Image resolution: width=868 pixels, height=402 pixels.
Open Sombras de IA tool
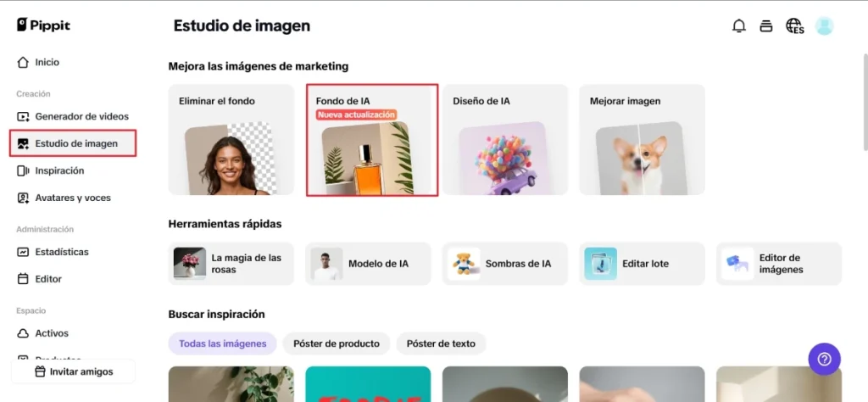[504, 264]
